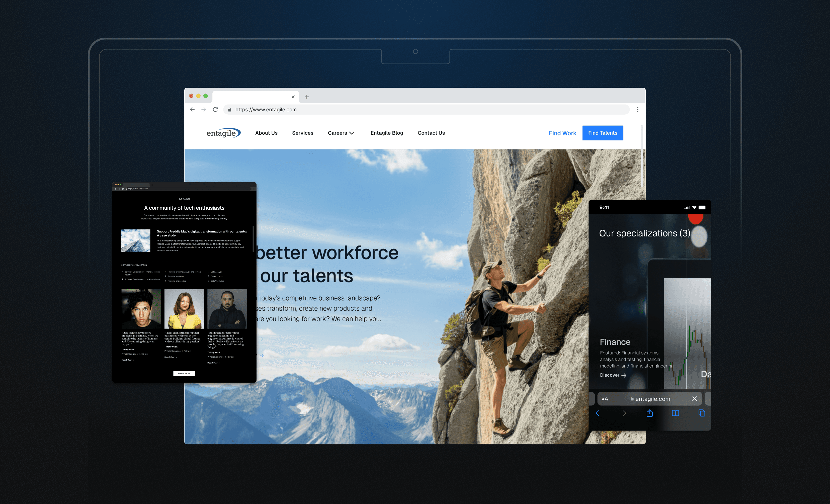
Task: Open the About Us page
Action: pos(266,133)
